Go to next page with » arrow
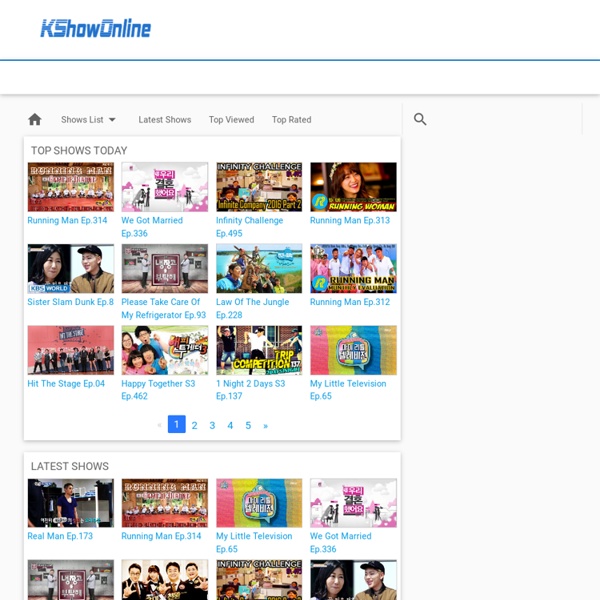Viewport: 600px width, 600px height. (265, 425)
